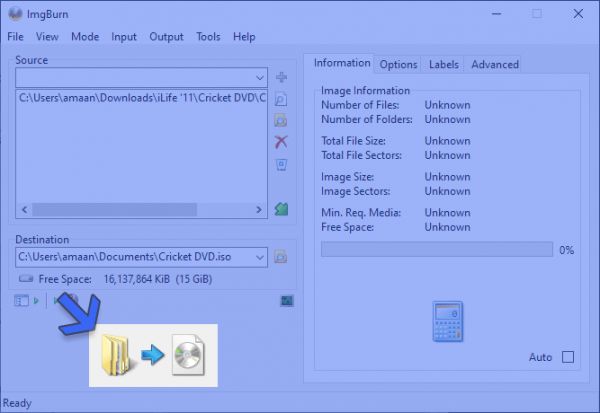Remove selected source item using red X
The height and width of the screenshot is (413, 600).
pyautogui.click(x=281, y=142)
